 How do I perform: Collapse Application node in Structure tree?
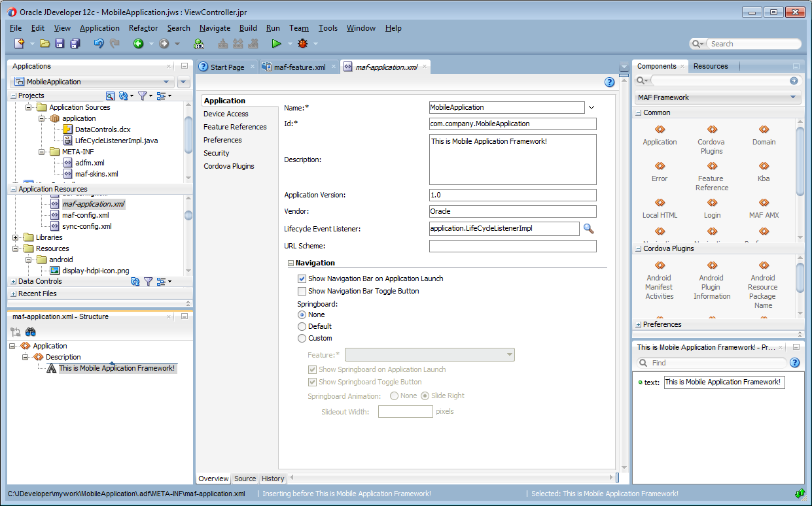pyautogui.click(x=13, y=346)
